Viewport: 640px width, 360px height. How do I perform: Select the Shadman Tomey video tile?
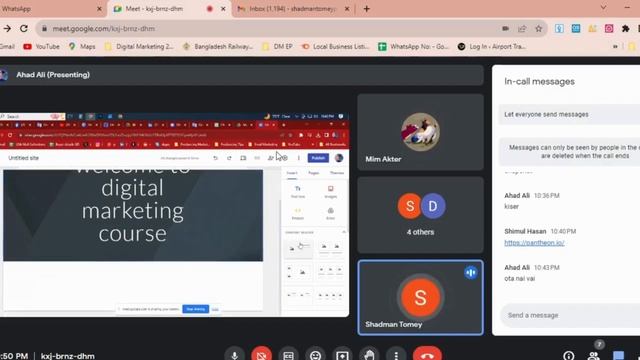(x=420, y=298)
